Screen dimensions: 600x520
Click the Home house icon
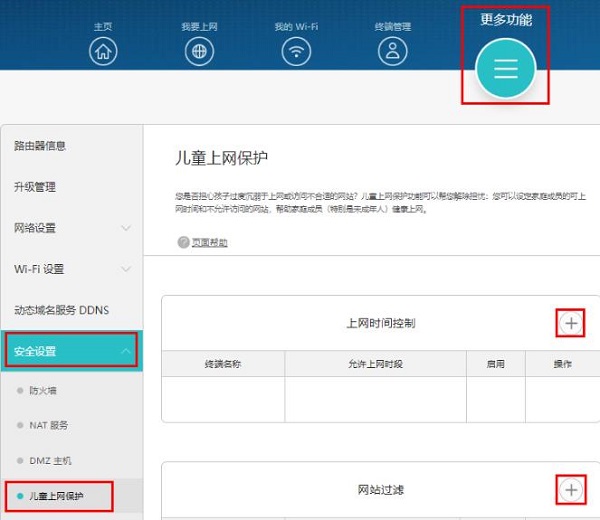coord(103,51)
